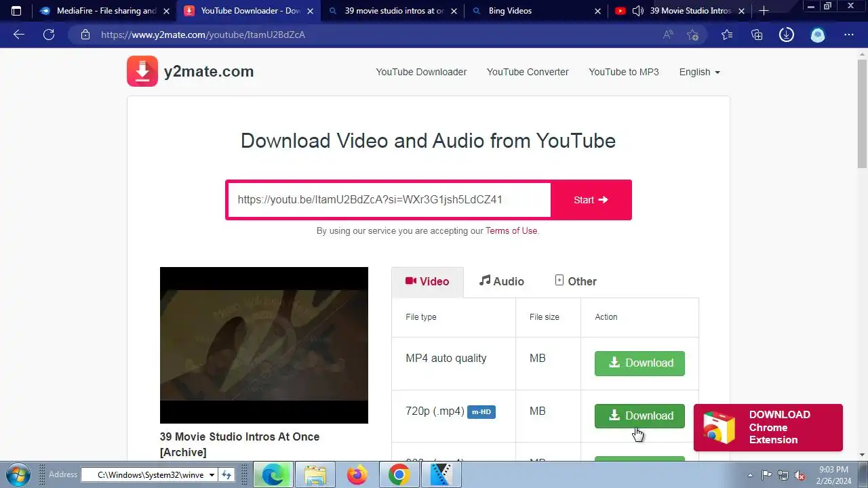868x488 pixels.
Task: Show hidden tray icons arrow
Action: point(750,475)
